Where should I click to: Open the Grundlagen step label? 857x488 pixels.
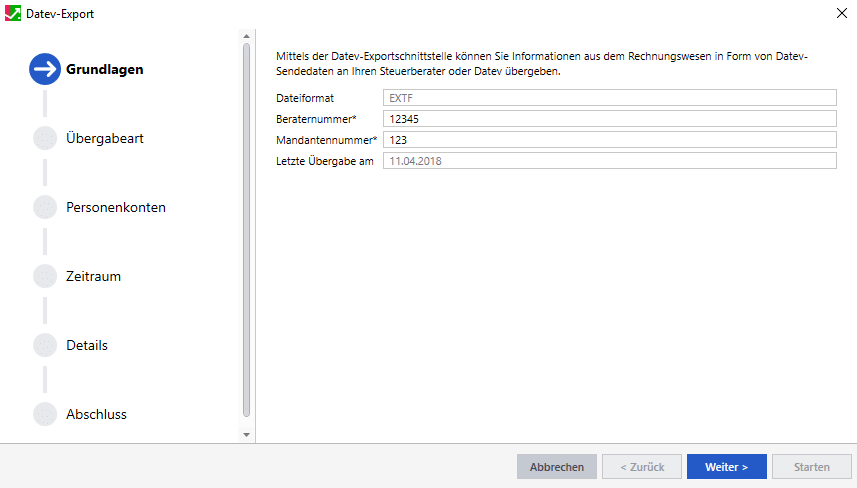tap(104, 69)
